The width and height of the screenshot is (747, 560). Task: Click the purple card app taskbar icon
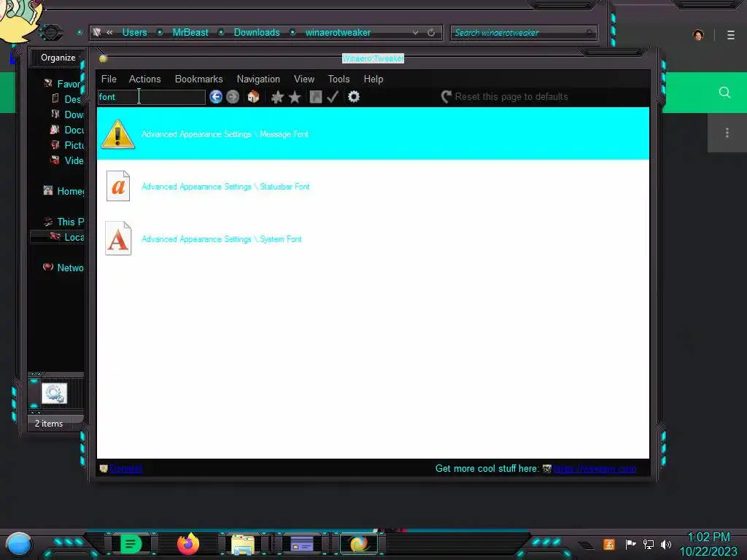[301, 544]
